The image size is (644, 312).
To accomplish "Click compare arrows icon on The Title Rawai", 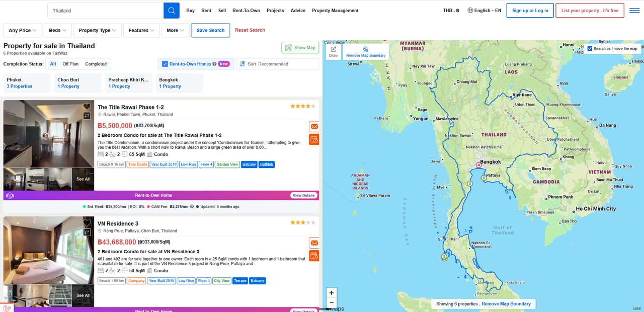I will pos(87,116).
